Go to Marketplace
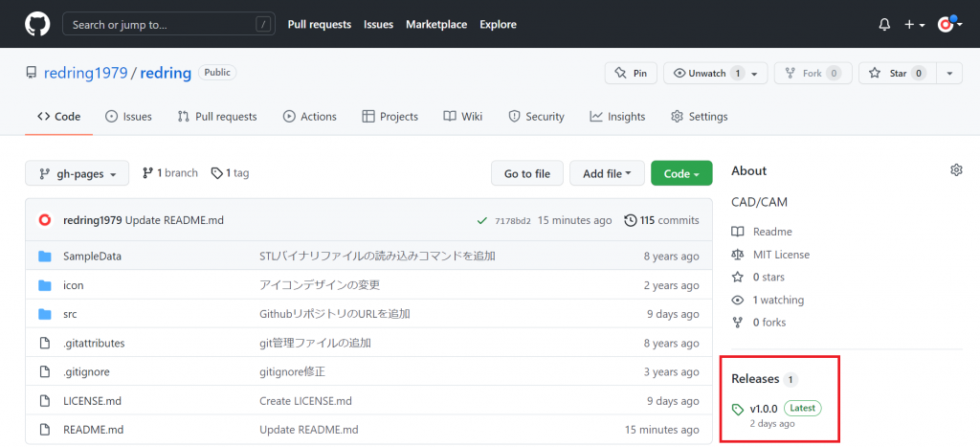This screenshot has height=447, width=980. [x=436, y=24]
